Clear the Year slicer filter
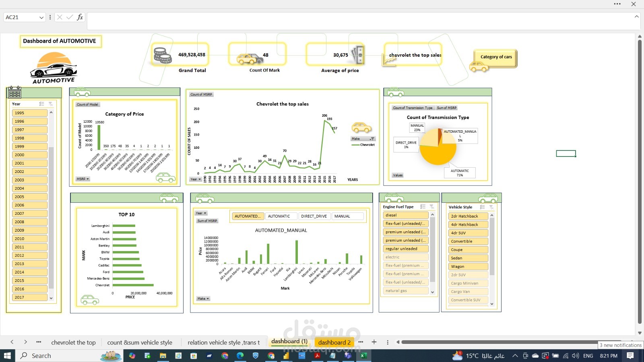 click(51, 104)
